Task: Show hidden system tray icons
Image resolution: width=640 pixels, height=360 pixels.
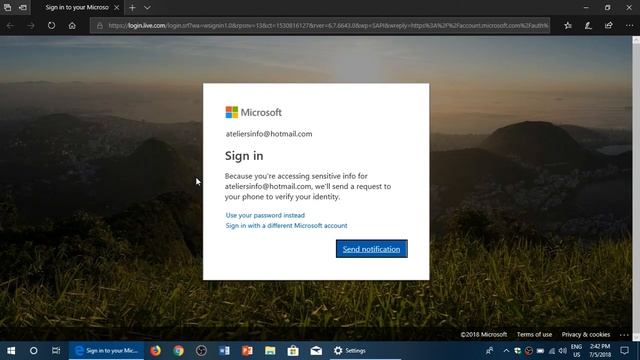Action: coord(506,351)
